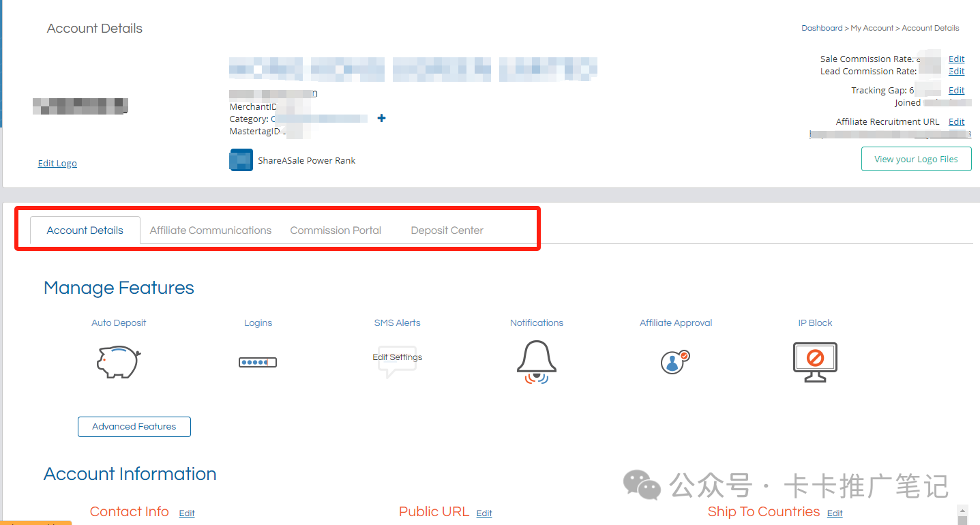
Task: Expand the Advanced Features button
Action: pyautogui.click(x=134, y=427)
